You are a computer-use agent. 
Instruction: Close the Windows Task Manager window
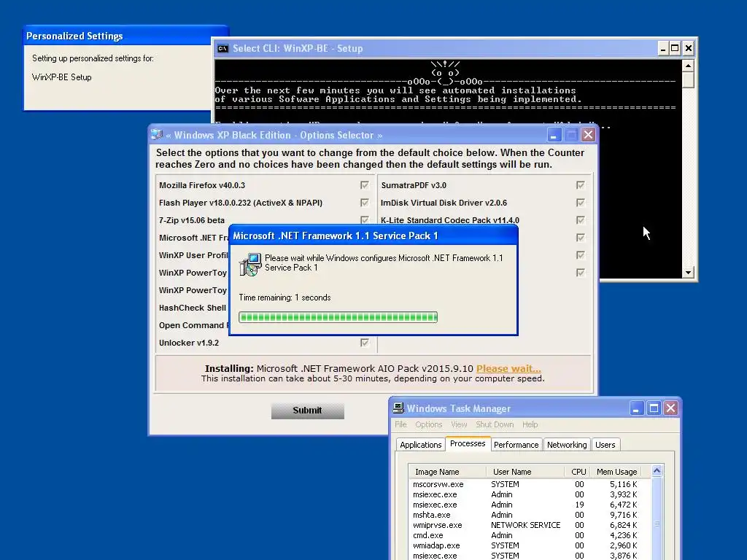pos(671,408)
